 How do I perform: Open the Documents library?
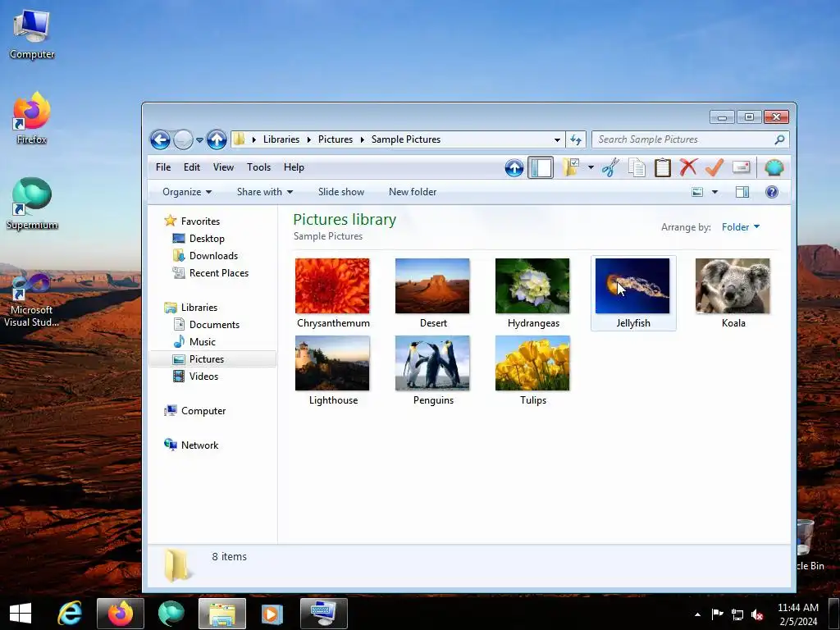(214, 325)
